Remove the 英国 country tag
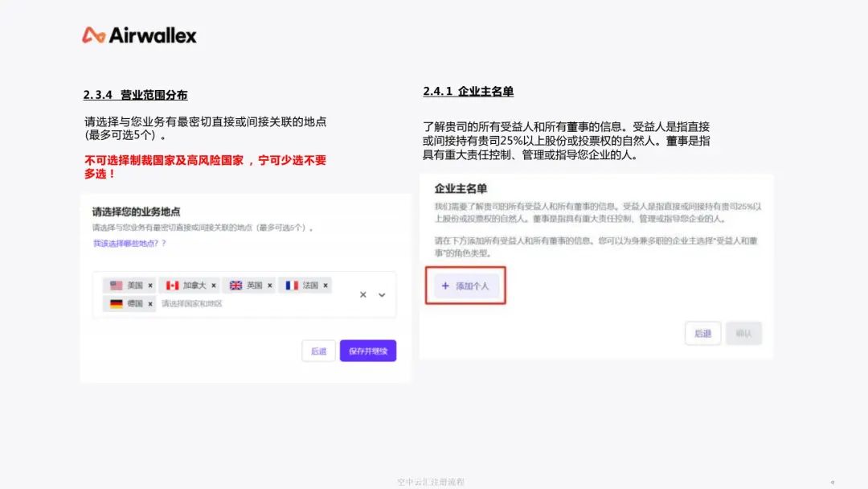868x489 pixels. tap(269, 286)
